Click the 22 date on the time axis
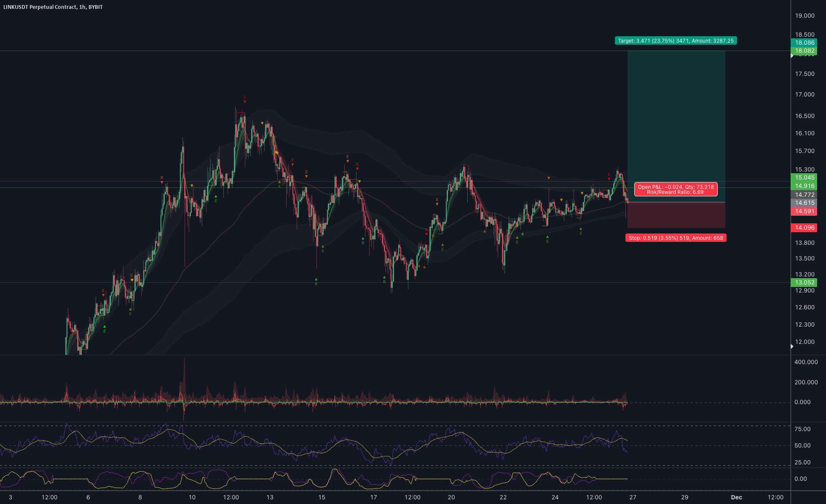 [x=503, y=497]
